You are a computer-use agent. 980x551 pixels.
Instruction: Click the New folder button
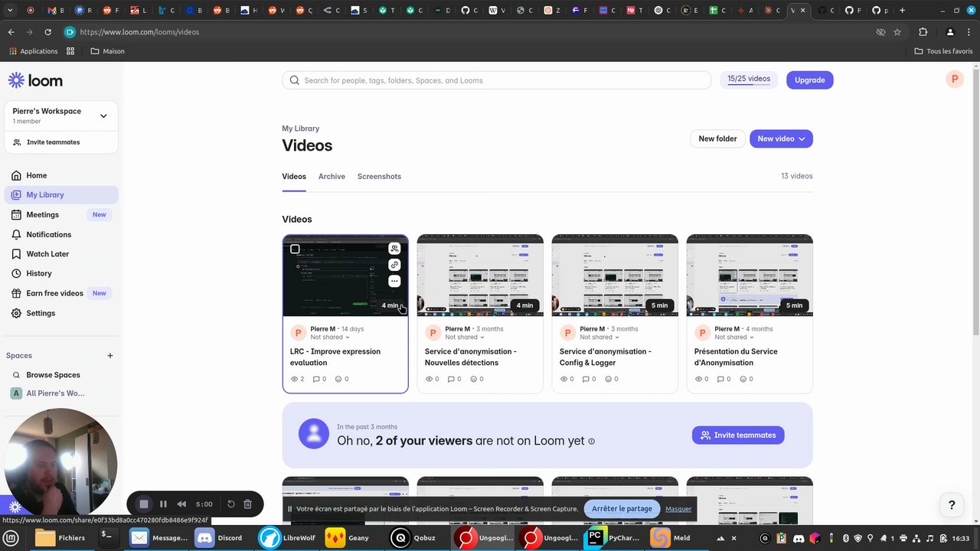click(717, 139)
